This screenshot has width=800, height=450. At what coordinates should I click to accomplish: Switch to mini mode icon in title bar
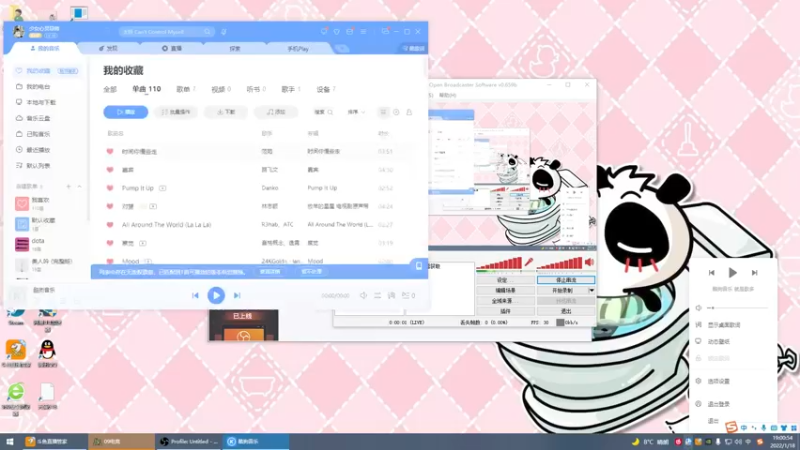[x=385, y=31]
